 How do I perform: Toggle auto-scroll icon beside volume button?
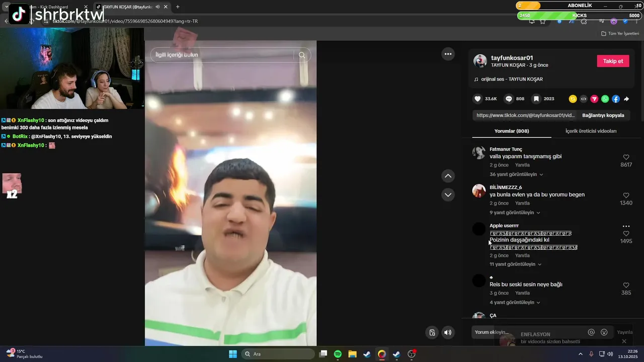pos(432,332)
